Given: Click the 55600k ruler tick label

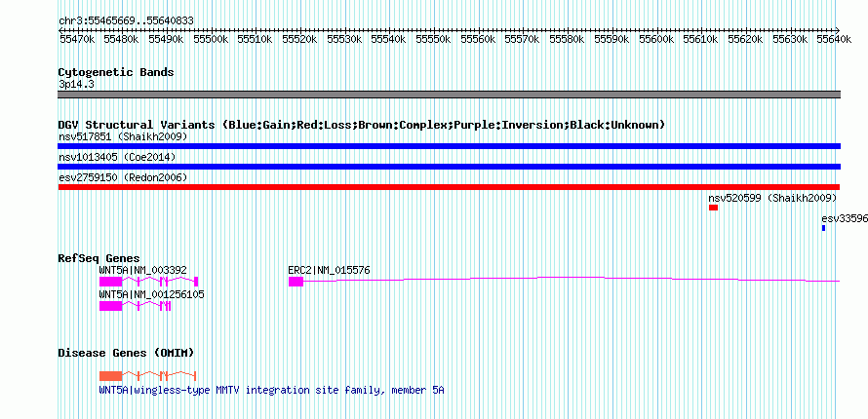Looking at the screenshot, I should click(656, 39).
